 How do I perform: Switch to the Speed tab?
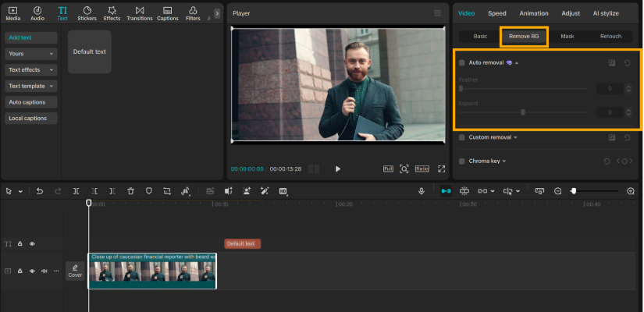(497, 13)
